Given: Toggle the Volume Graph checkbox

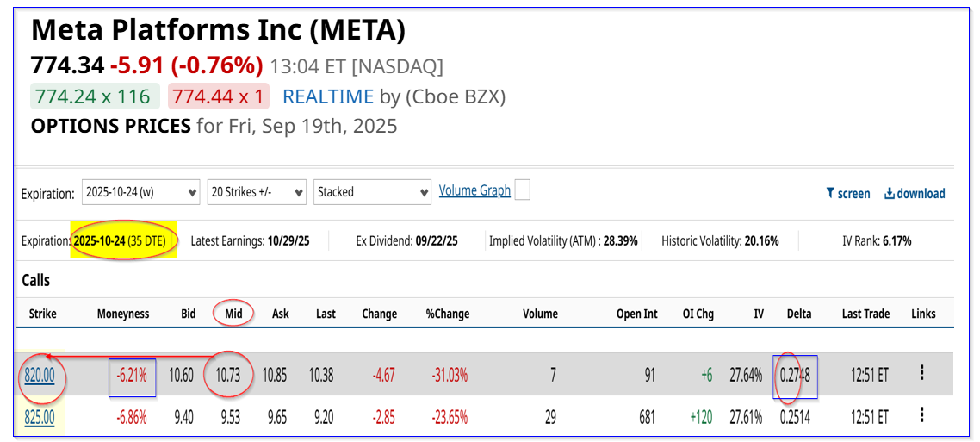Looking at the screenshot, I should pyautogui.click(x=523, y=190).
